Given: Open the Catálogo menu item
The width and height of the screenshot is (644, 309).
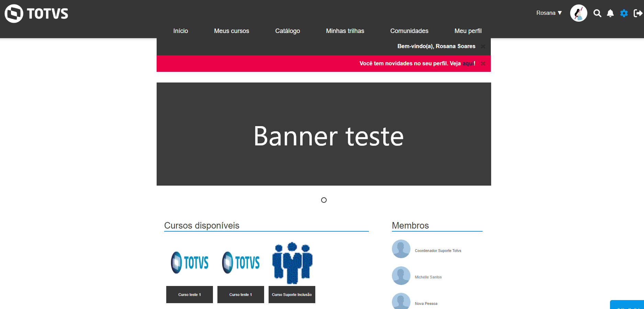Looking at the screenshot, I should click(x=287, y=31).
